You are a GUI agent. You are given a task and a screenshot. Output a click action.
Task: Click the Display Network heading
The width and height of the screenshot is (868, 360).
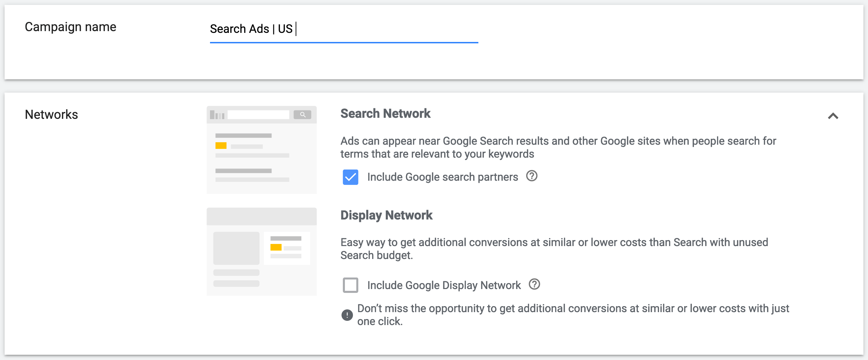(x=386, y=215)
